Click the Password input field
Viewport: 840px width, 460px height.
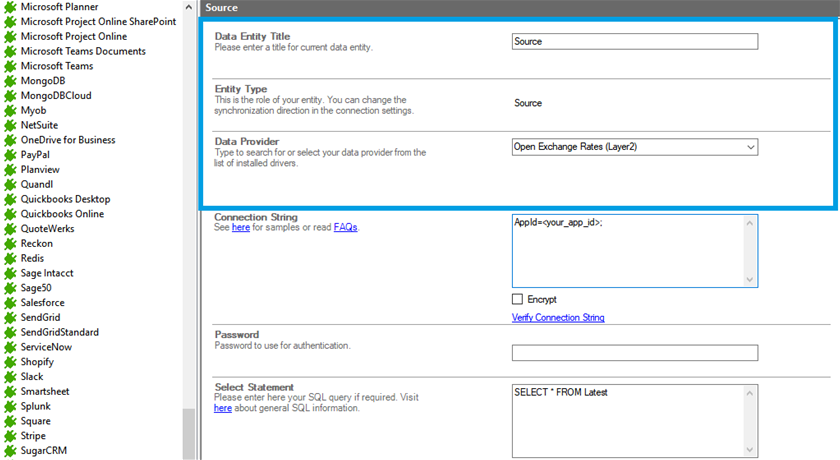pyautogui.click(x=634, y=353)
